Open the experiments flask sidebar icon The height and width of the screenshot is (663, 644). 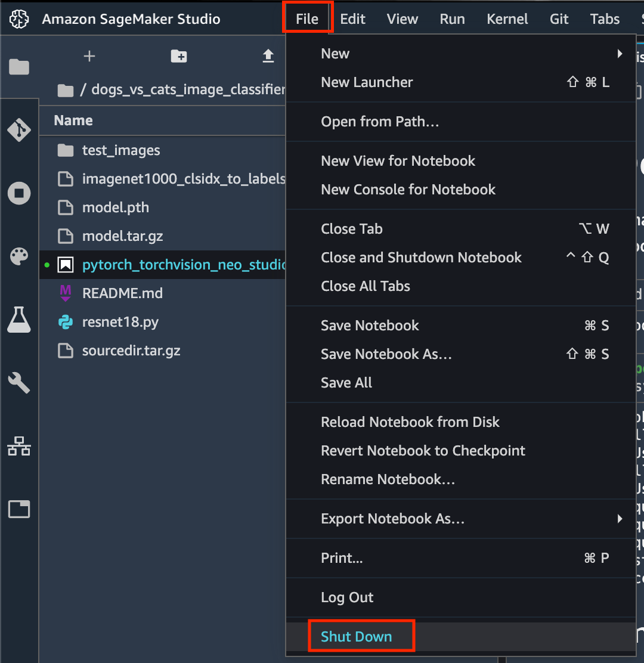click(x=19, y=320)
